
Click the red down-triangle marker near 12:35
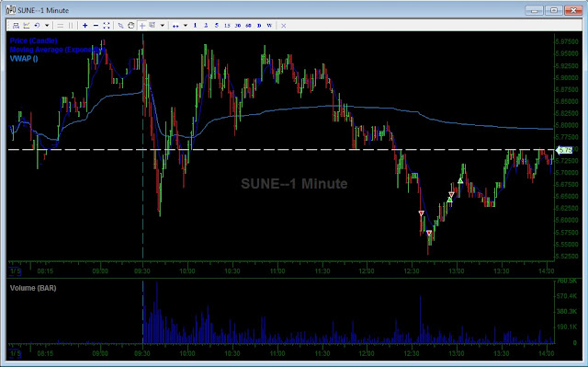coord(421,213)
